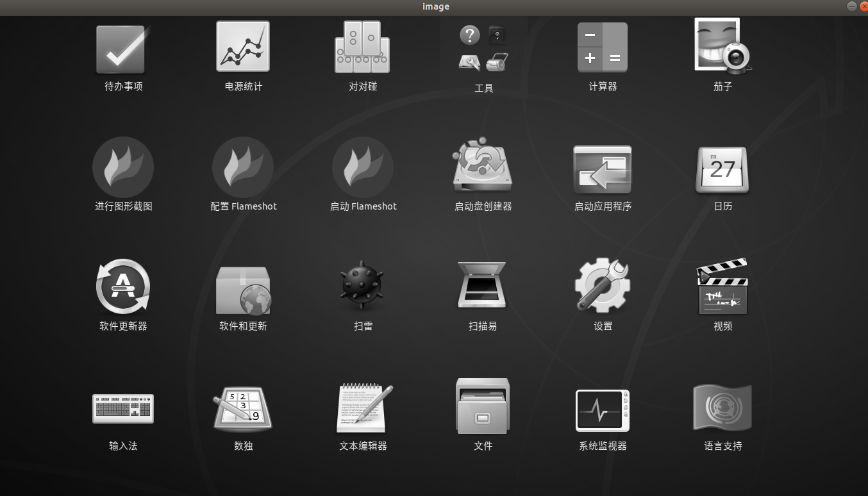Screen dimensions: 868x496
Task: Open 语言支持 flag icon
Action: tap(722, 408)
